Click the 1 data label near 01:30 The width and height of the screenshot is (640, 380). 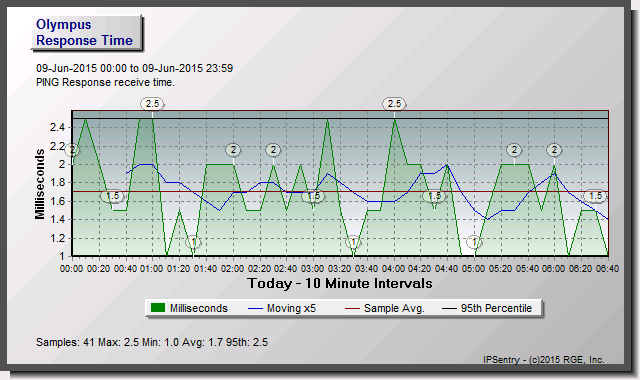(193, 242)
